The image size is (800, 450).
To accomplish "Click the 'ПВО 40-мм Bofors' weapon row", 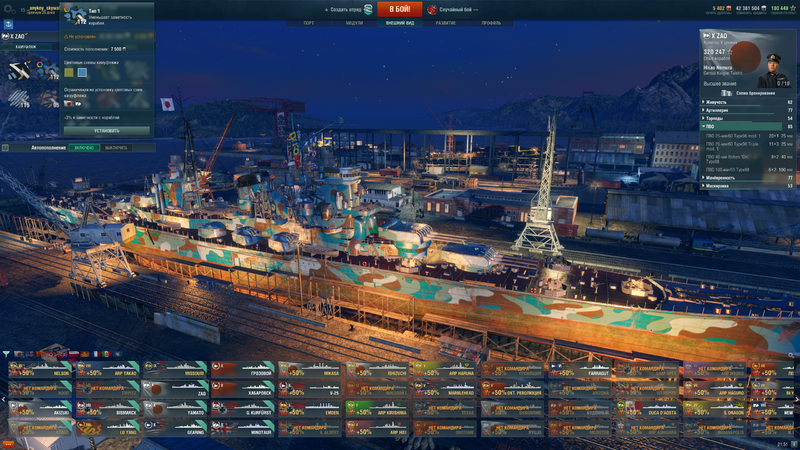I will (748, 159).
